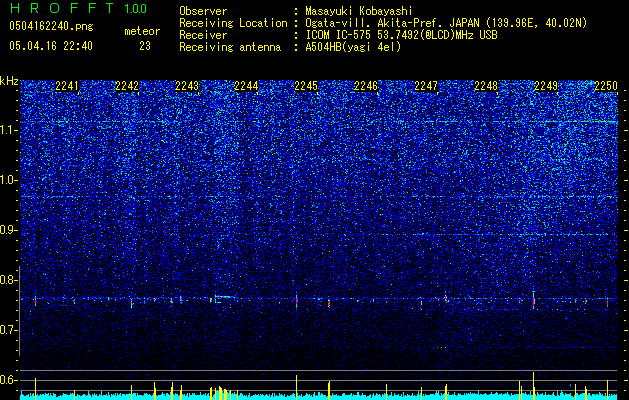Click time marker 2245
Viewport: 629px width, 400px height.
point(306,86)
